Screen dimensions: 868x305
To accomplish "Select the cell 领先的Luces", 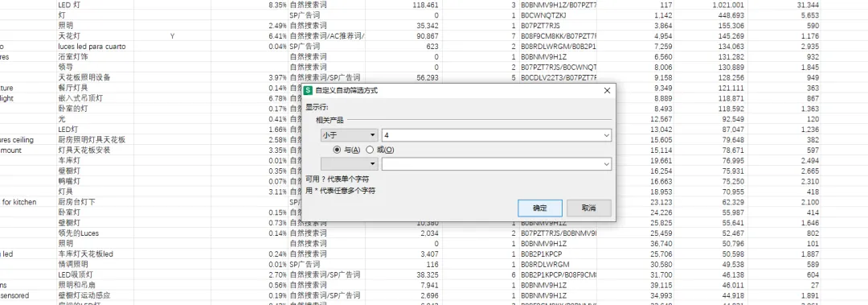I will click(x=79, y=233).
